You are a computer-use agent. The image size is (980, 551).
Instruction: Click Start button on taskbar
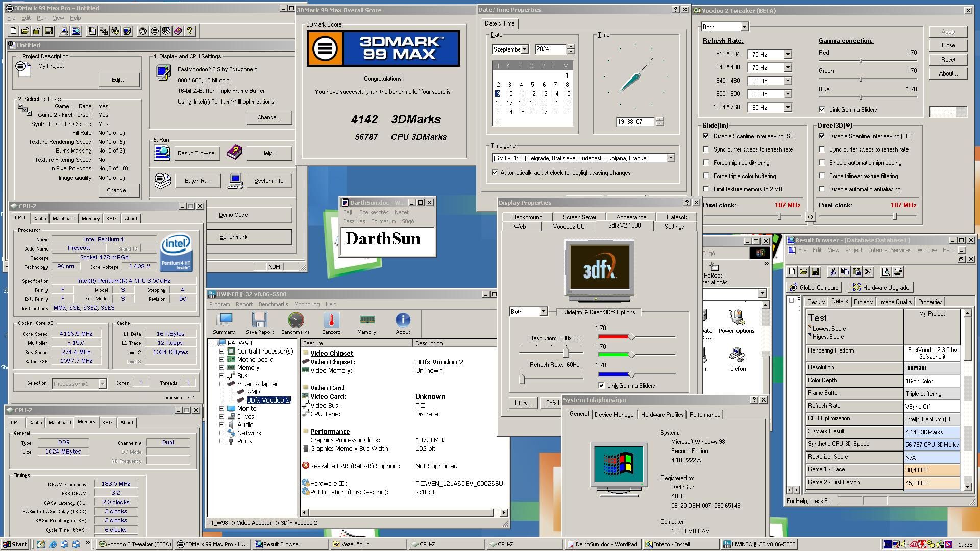coord(15,544)
